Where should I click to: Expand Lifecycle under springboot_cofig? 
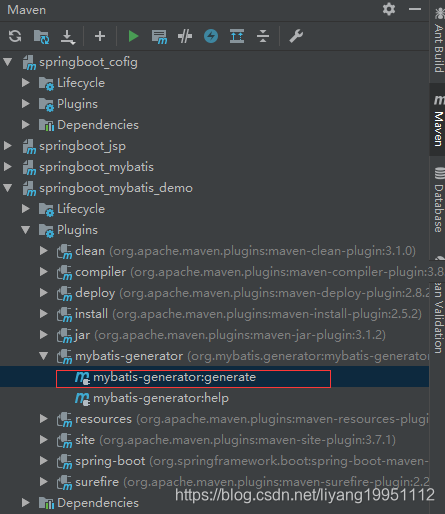pos(26,83)
